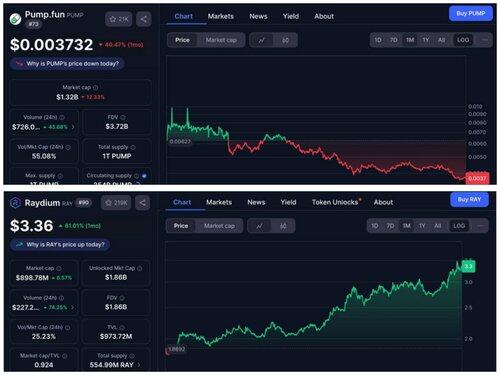
Task: Select line chart icon in Pump.fun chart
Action: [262, 40]
